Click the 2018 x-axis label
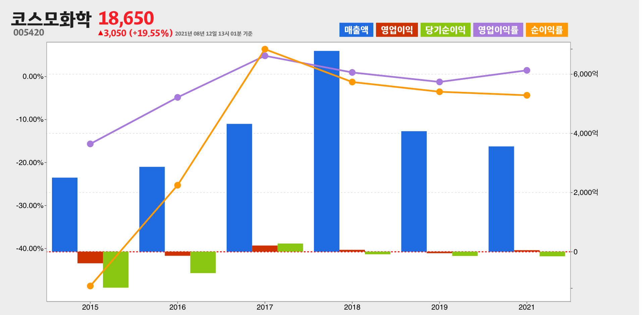644x315 pixels. 352,307
